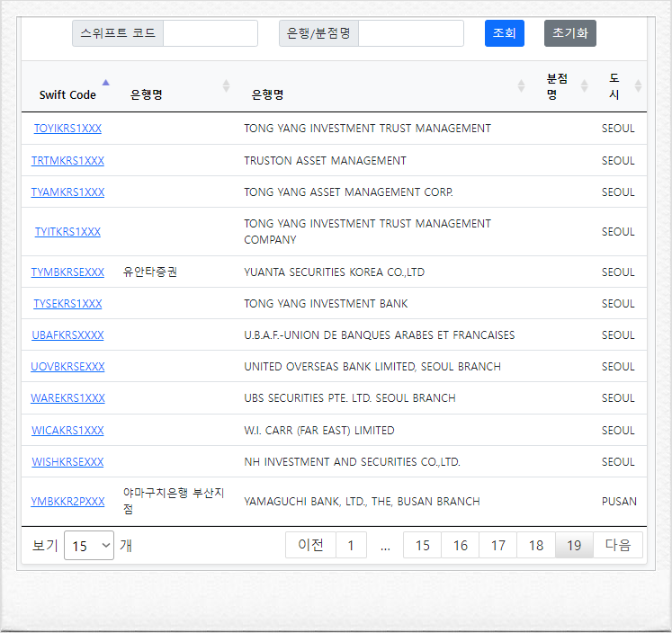Screen dimensions: 672x633
Task: Sort by 분점명 column
Action: (584, 85)
